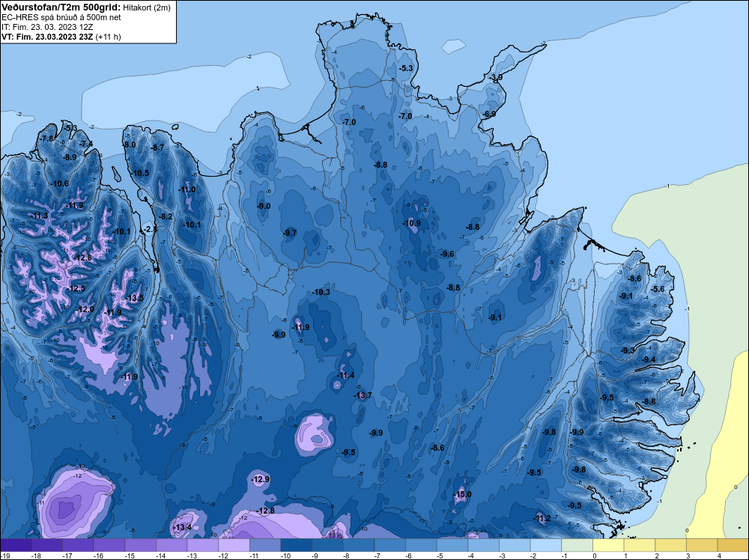Image resolution: width=749 pixels, height=560 pixels.
Task: Click the -5.6 temperature label
Action: [658, 289]
